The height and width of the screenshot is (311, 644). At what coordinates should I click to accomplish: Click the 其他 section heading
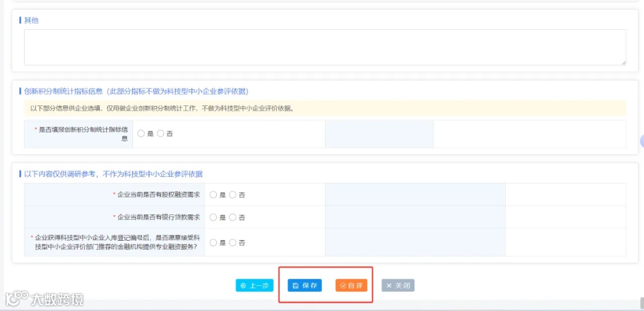[x=32, y=20]
